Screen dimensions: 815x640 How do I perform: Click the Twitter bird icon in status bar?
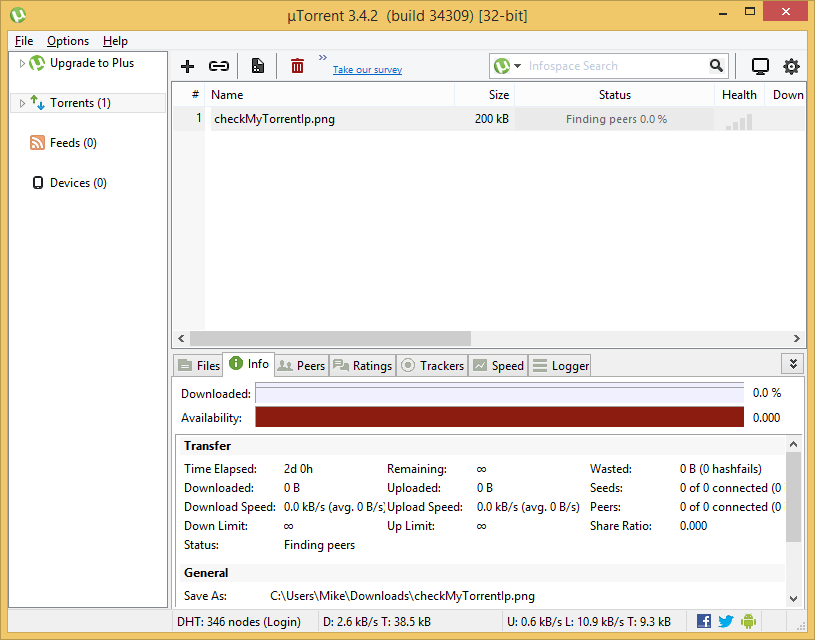(x=726, y=621)
